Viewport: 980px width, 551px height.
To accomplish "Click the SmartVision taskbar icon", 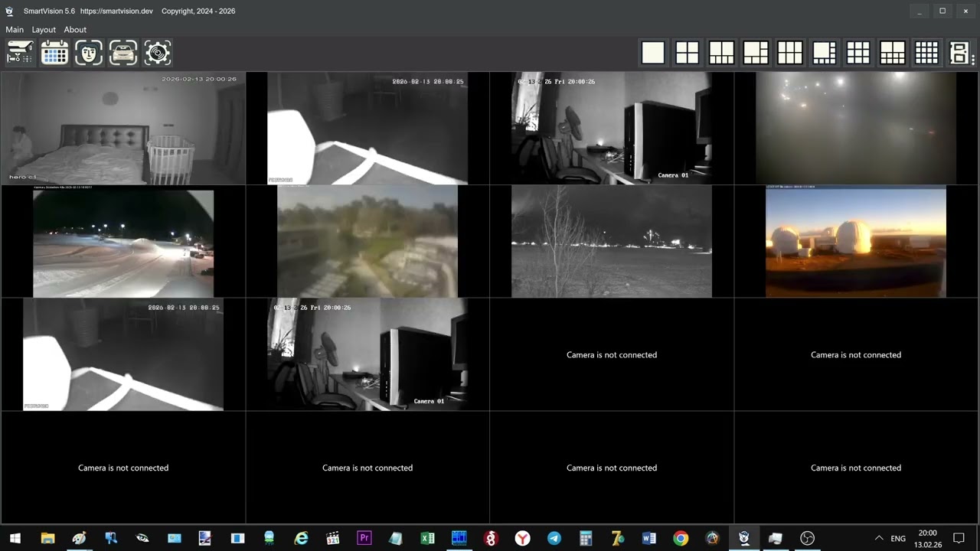I will (x=743, y=538).
